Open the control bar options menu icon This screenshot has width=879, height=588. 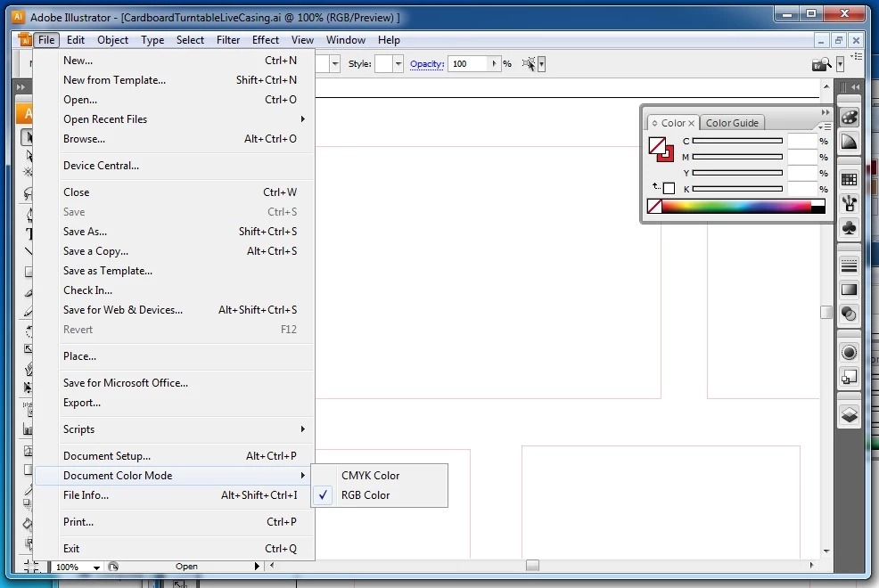point(856,56)
